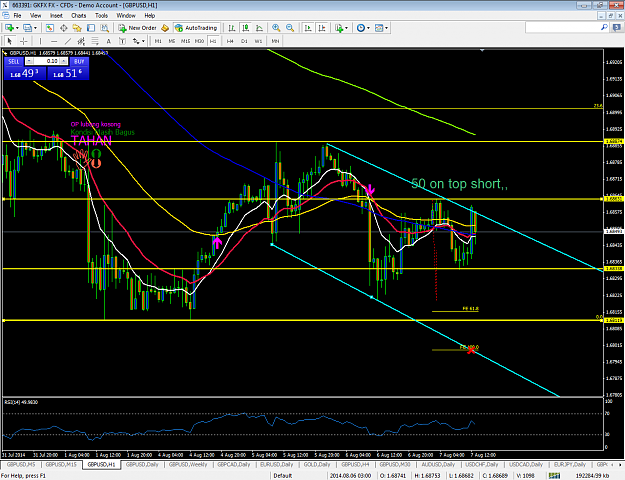Decrease lot volume with the stepper arrow
The height and width of the screenshot is (480, 625).
(x=29, y=61)
